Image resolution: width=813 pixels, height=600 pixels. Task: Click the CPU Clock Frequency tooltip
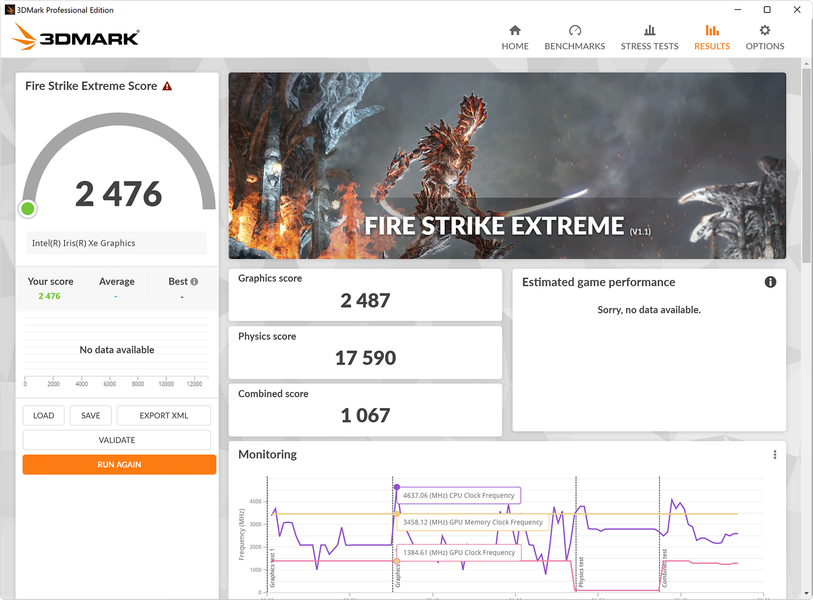[459, 495]
